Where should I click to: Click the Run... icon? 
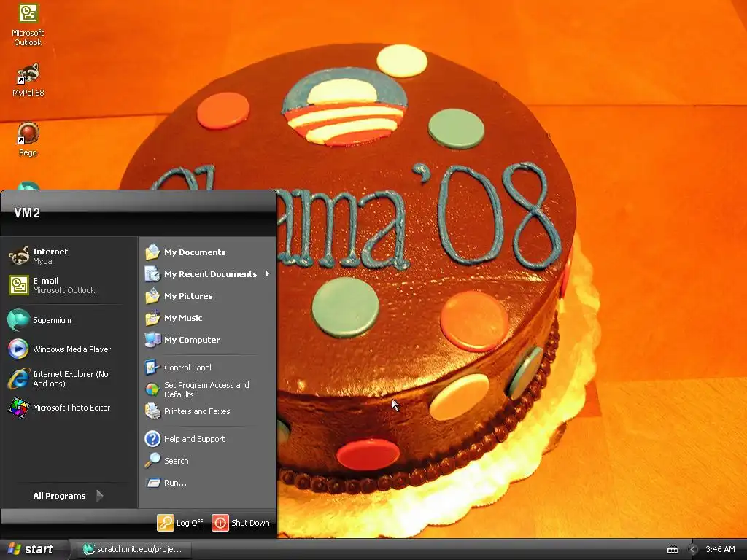153,483
